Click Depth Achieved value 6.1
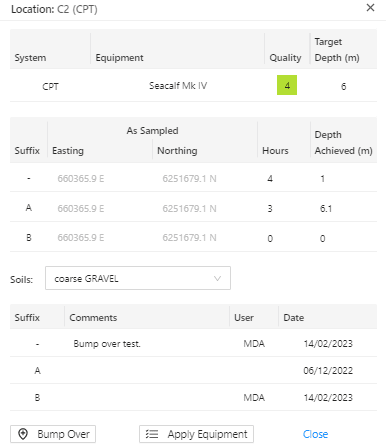This screenshot has width=386, height=445. pos(326,209)
